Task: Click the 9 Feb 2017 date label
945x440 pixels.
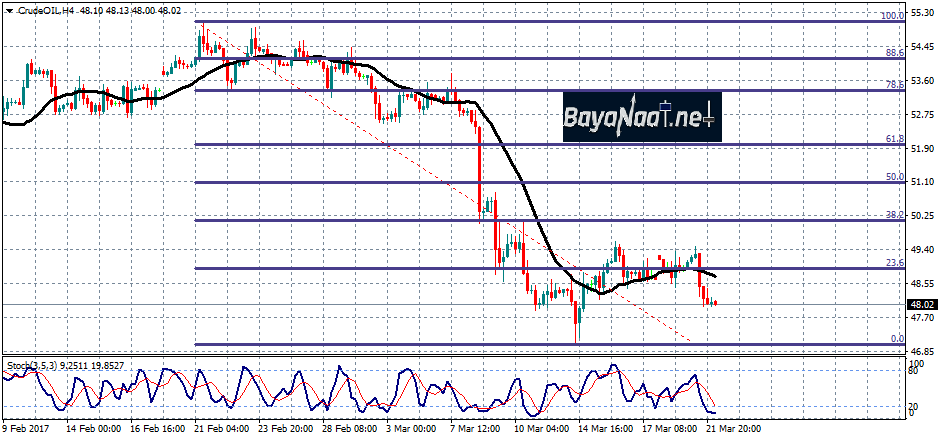Action: 26,428
